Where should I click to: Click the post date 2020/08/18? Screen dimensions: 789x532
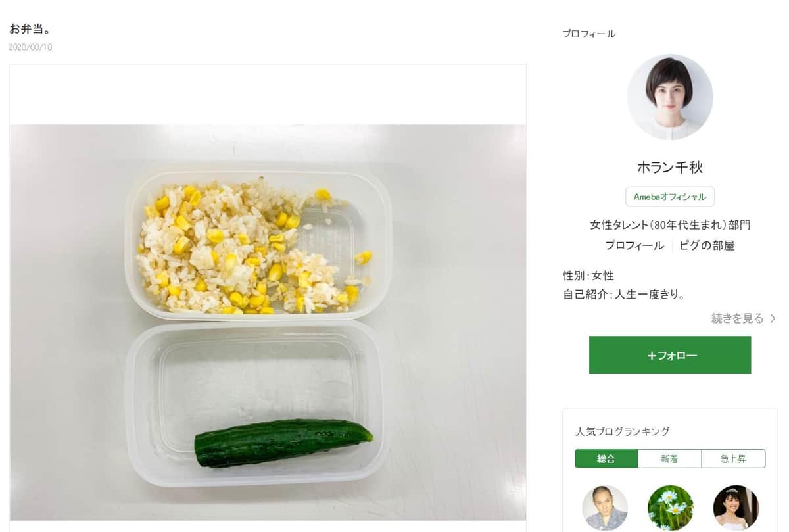point(30,47)
